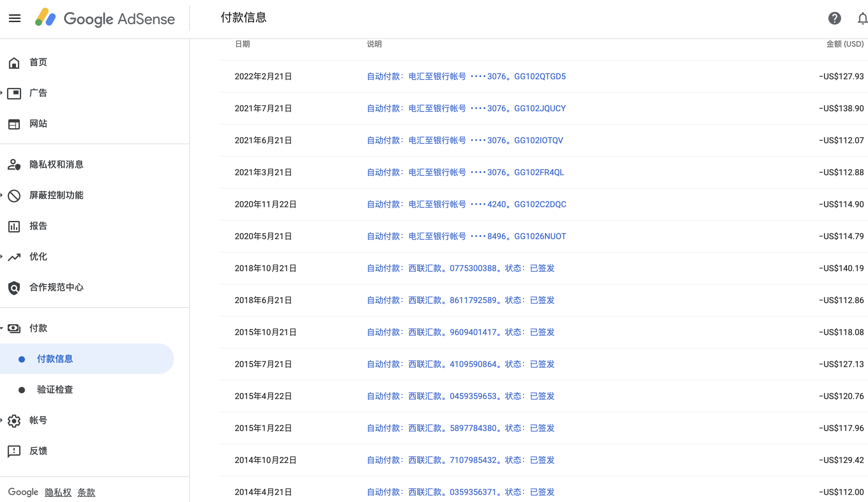The width and height of the screenshot is (868, 502).
Task: Click the 优化 trend arrow icon
Action: coord(14,257)
